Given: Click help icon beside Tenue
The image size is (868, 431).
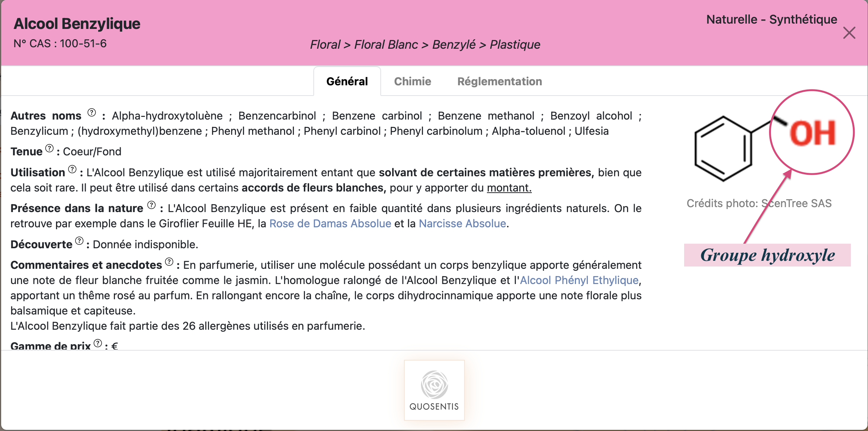Looking at the screenshot, I should (49, 148).
